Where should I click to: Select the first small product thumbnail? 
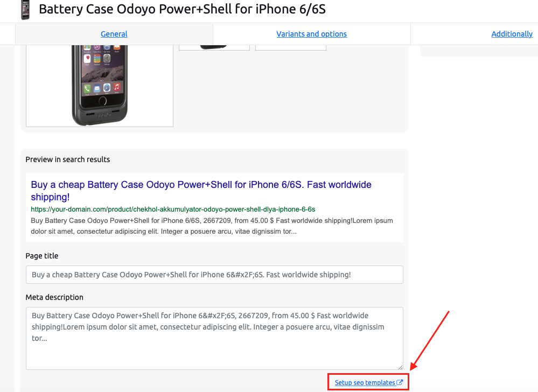coord(214,48)
